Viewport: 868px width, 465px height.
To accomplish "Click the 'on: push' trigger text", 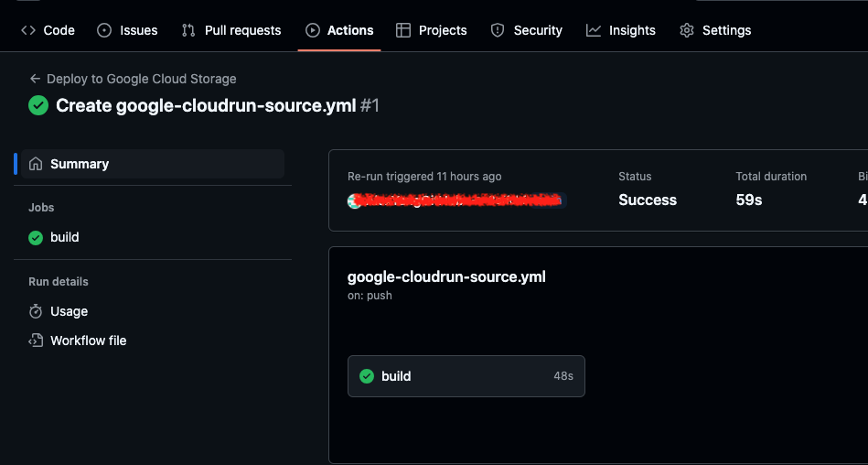I will 370,296.
